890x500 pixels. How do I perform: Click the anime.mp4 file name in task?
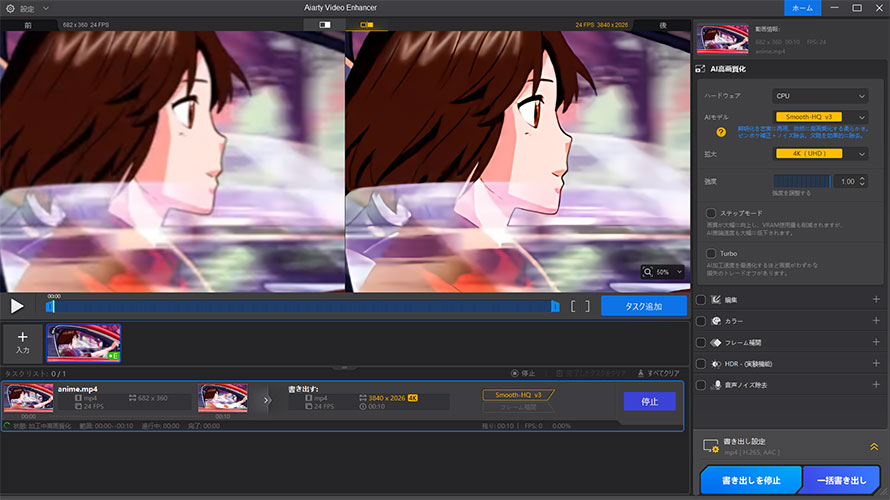[x=78, y=389]
